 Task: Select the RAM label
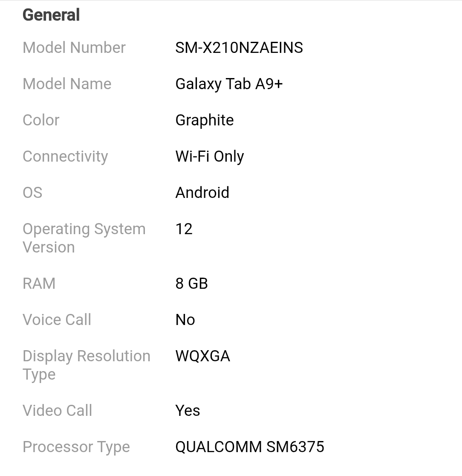39,284
